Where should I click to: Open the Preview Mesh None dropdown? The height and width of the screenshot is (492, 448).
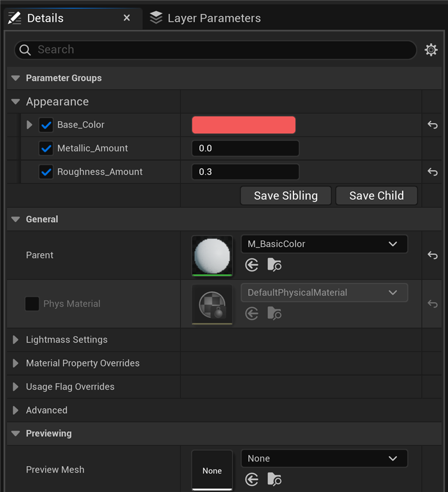click(x=325, y=459)
